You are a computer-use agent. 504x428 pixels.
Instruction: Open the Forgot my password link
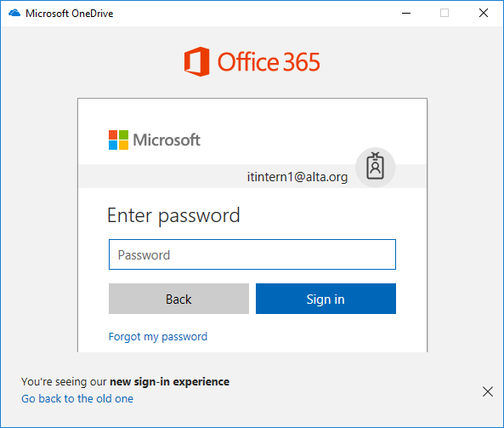coord(158,337)
